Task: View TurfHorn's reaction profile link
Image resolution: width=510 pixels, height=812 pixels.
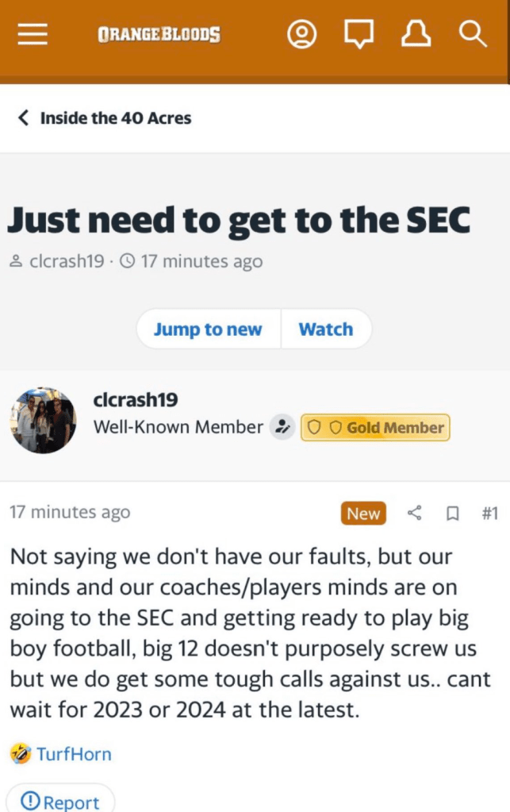Action: pos(74,753)
